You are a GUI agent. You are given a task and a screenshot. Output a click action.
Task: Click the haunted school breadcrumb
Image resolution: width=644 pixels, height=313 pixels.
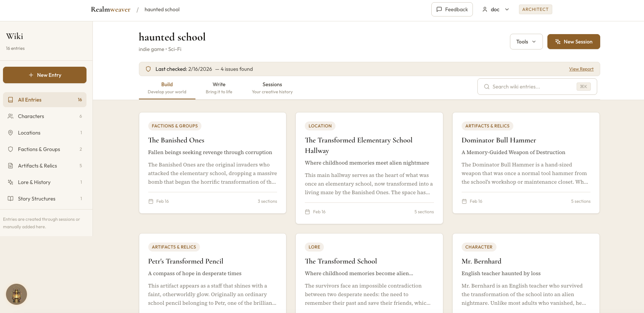pos(162,9)
